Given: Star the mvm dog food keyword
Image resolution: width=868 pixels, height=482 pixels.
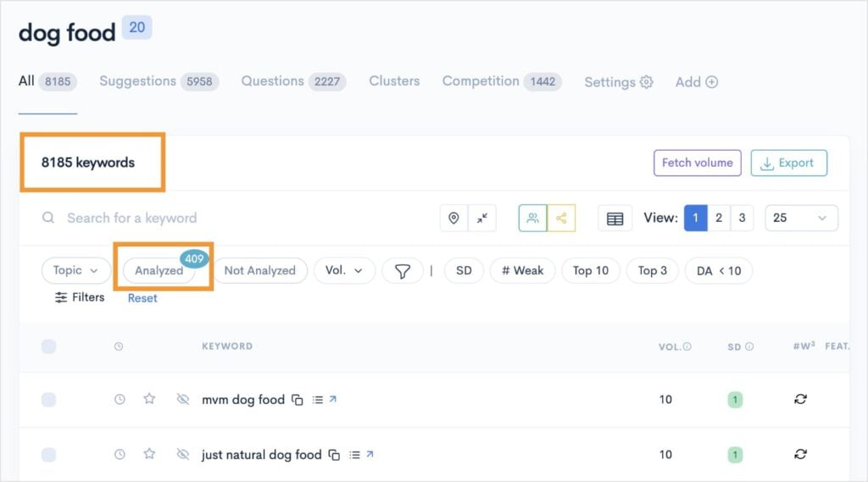Looking at the screenshot, I should click(149, 398).
